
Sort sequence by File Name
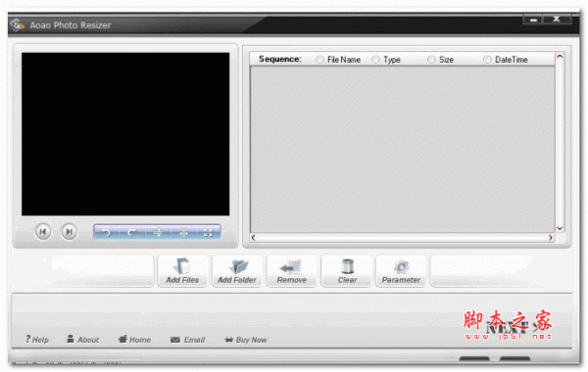[x=319, y=60]
